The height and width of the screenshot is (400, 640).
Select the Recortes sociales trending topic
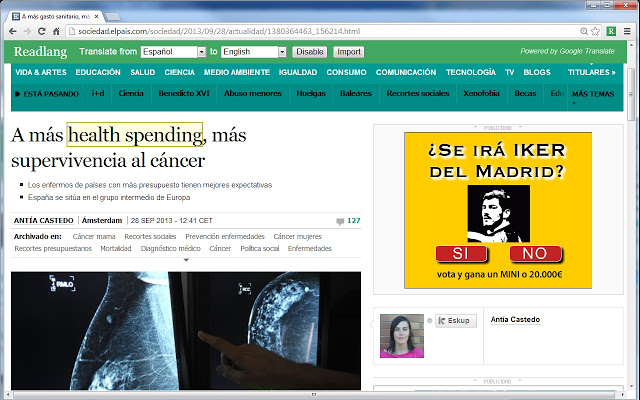coord(418,93)
